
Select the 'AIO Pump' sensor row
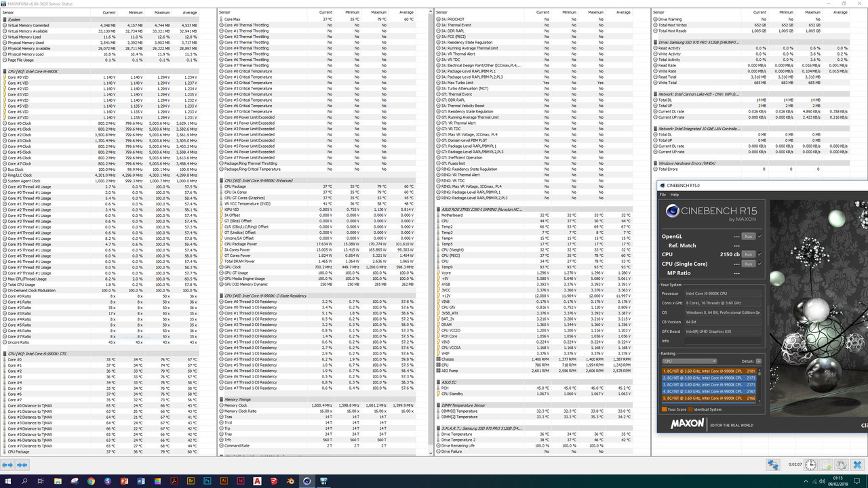tap(533, 371)
